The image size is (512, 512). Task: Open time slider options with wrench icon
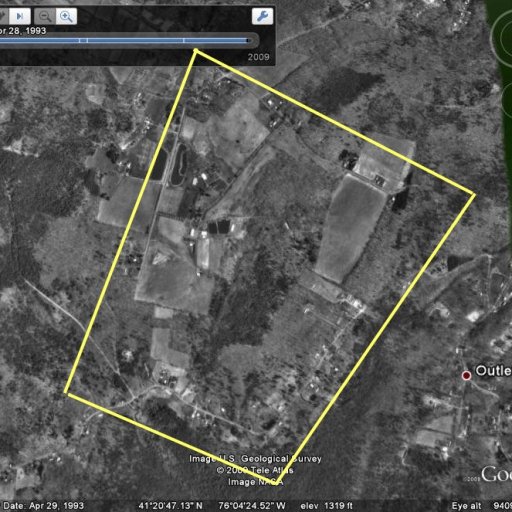pyautogui.click(x=262, y=16)
